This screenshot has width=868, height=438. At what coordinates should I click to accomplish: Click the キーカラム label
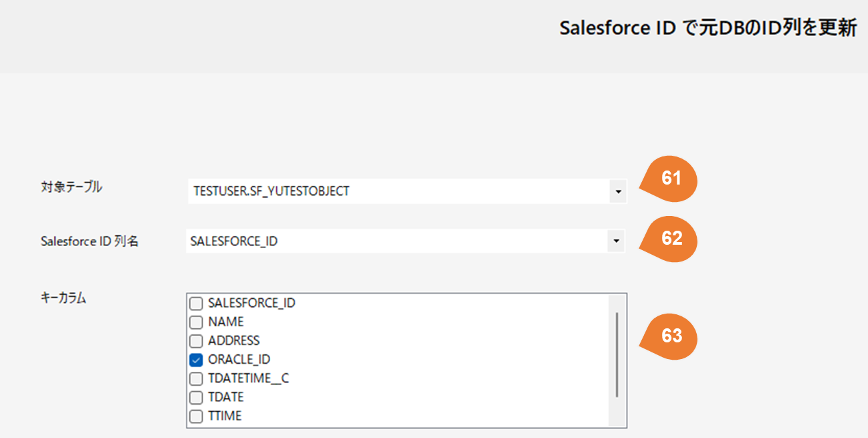pyautogui.click(x=64, y=299)
